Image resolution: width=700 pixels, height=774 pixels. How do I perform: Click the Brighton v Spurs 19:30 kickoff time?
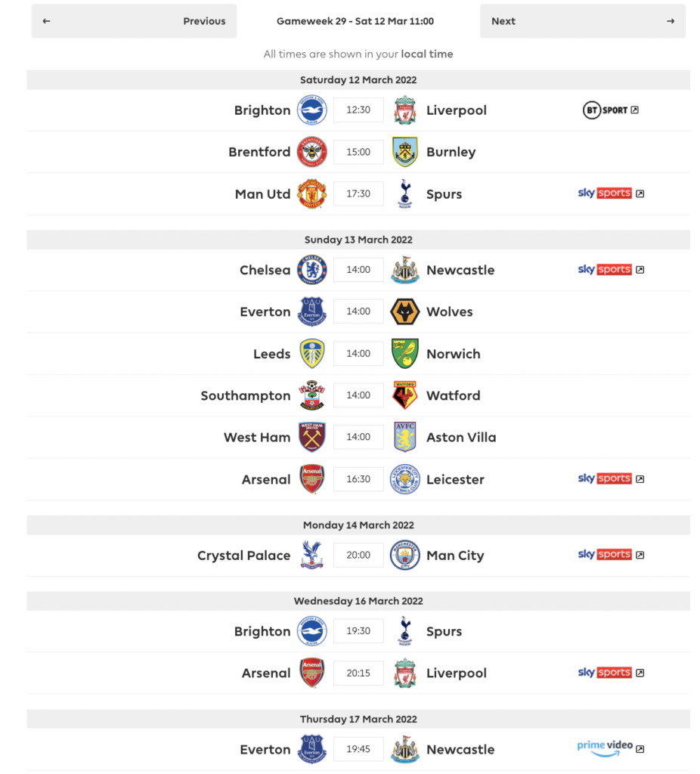358,631
